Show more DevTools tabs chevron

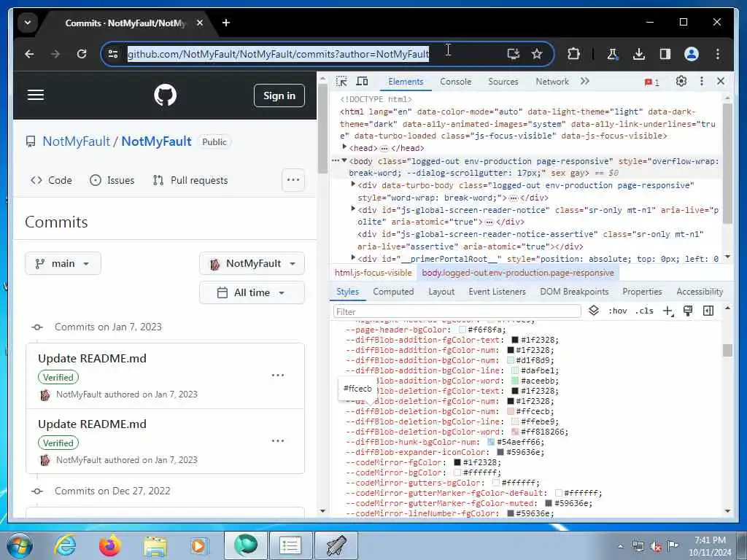click(585, 82)
